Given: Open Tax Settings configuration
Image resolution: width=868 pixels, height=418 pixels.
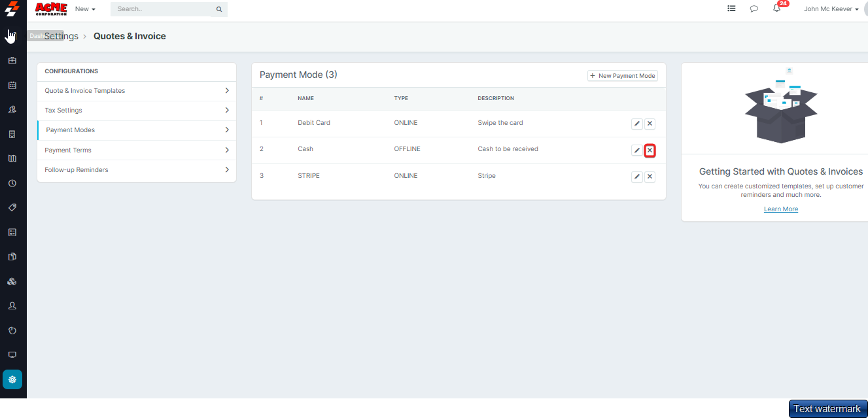Looking at the screenshot, I should [x=137, y=111].
